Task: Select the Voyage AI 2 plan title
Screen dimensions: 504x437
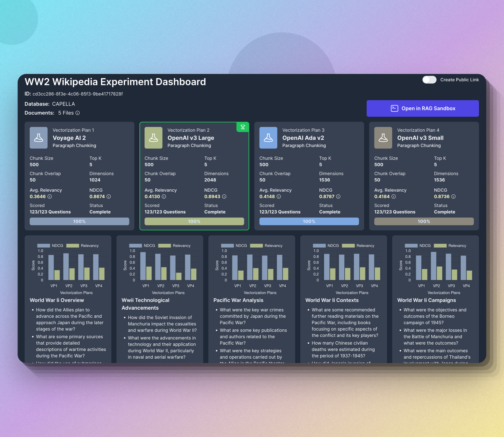Action: [69, 138]
